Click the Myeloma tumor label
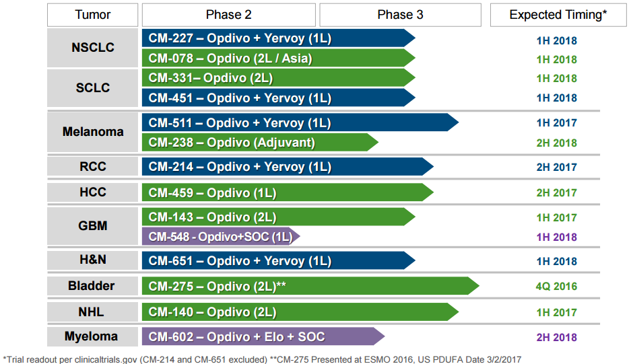Screen dimensions: 629x364 pos(92,336)
